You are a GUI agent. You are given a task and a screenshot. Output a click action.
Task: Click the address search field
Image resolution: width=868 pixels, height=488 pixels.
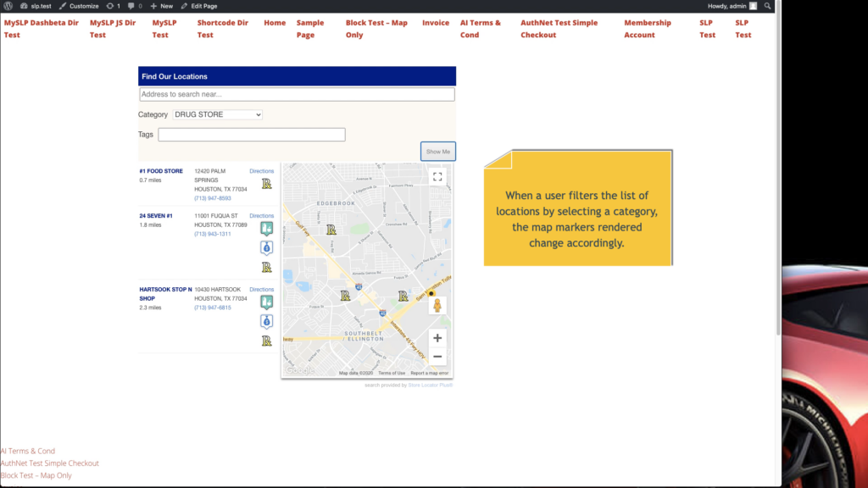click(x=297, y=94)
